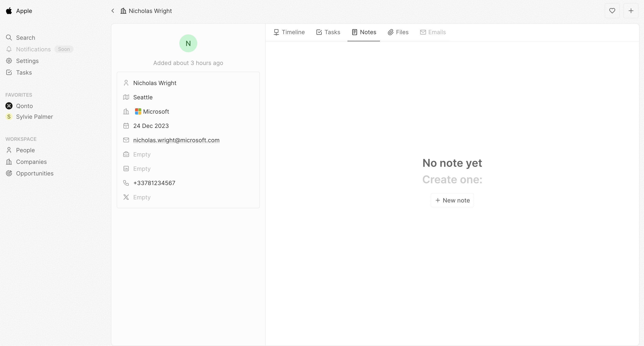Click the New note button

click(x=452, y=200)
